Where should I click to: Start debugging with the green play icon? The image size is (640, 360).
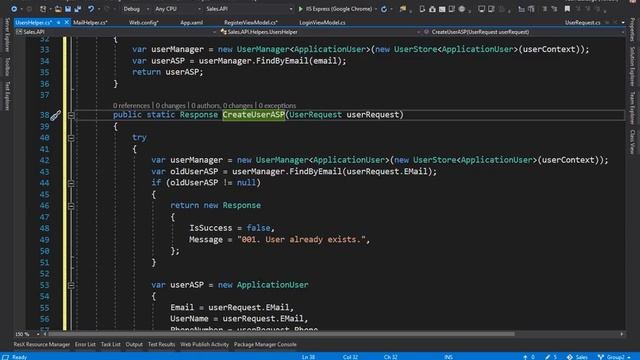coord(301,9)
